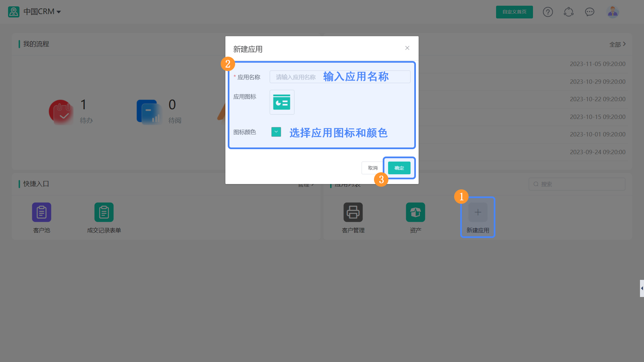Close the 新建应用 dialog
This screenshot has width=644, height=362.
(407, 48)
